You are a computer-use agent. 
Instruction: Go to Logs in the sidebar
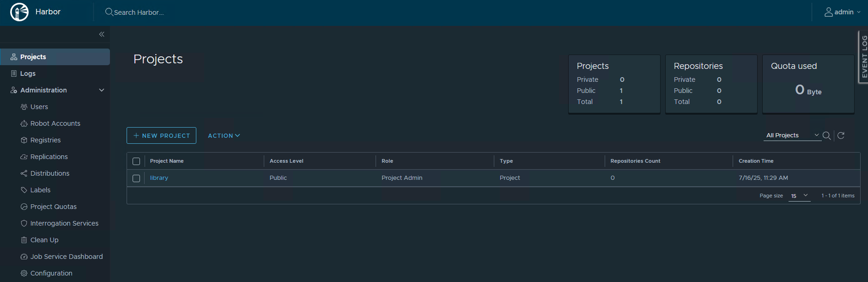(x=28, y=74)
